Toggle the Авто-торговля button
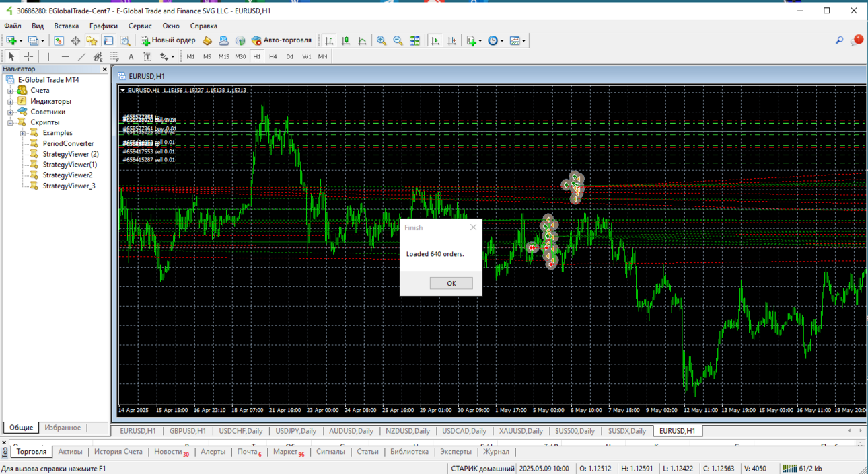The height and width of the screenshot is (474, 868). click(x=281, y=40)
